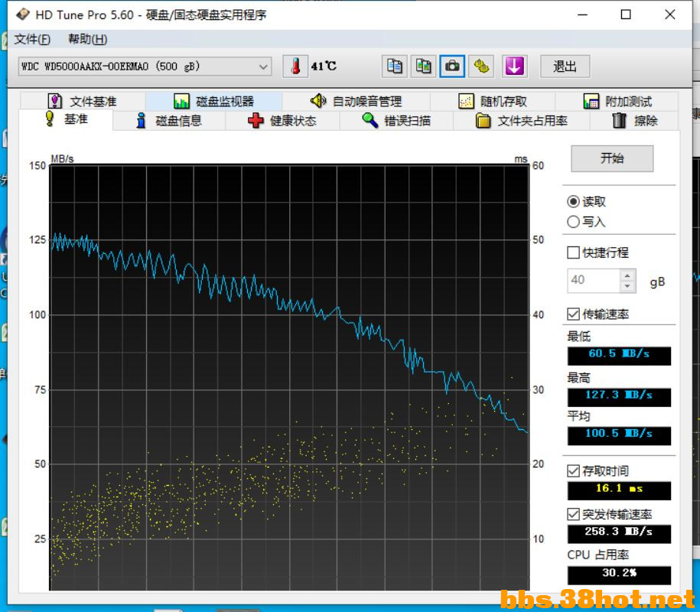Toggle the 突发传输速率 checkbox
The image size is (700, 612).
point(573,514)
